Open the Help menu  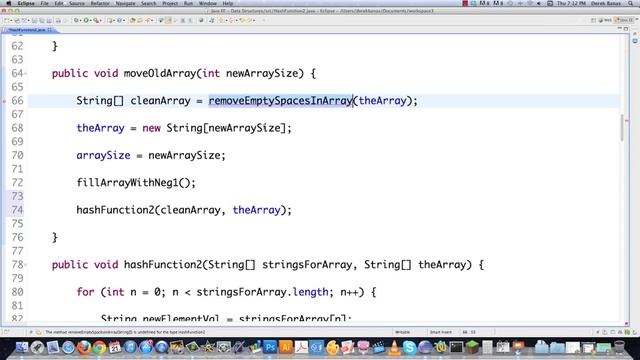(228, 3)
